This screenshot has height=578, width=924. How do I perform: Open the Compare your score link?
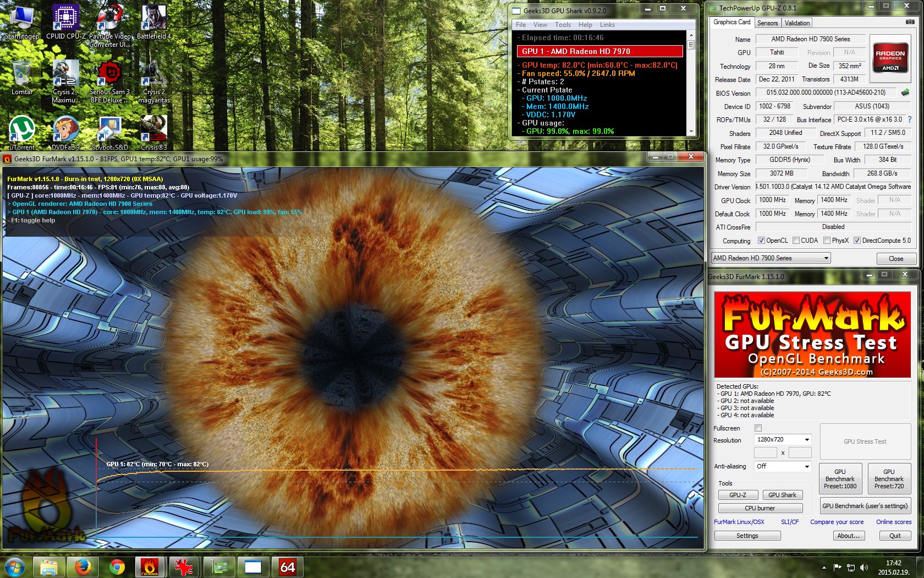(x=837, y=522)
